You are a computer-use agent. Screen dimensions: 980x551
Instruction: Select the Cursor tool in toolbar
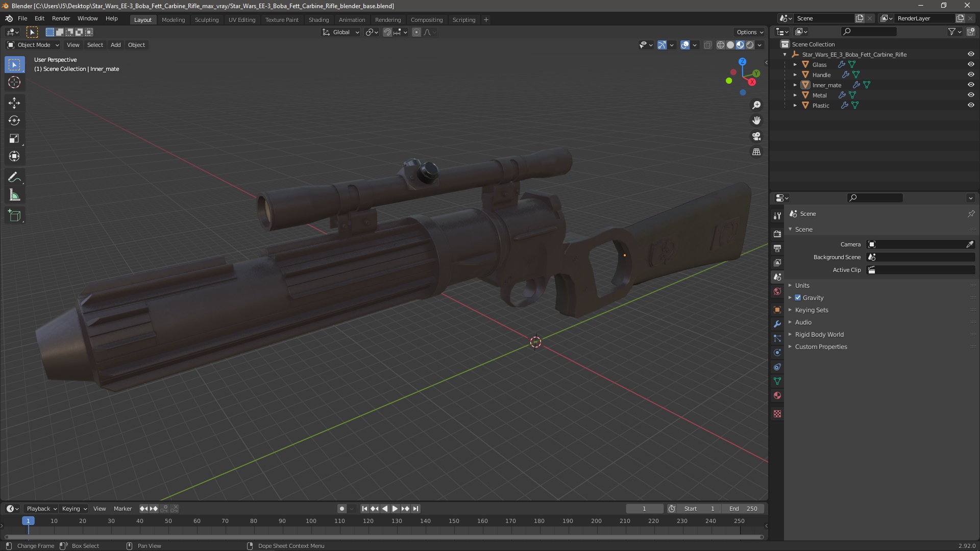14,82
